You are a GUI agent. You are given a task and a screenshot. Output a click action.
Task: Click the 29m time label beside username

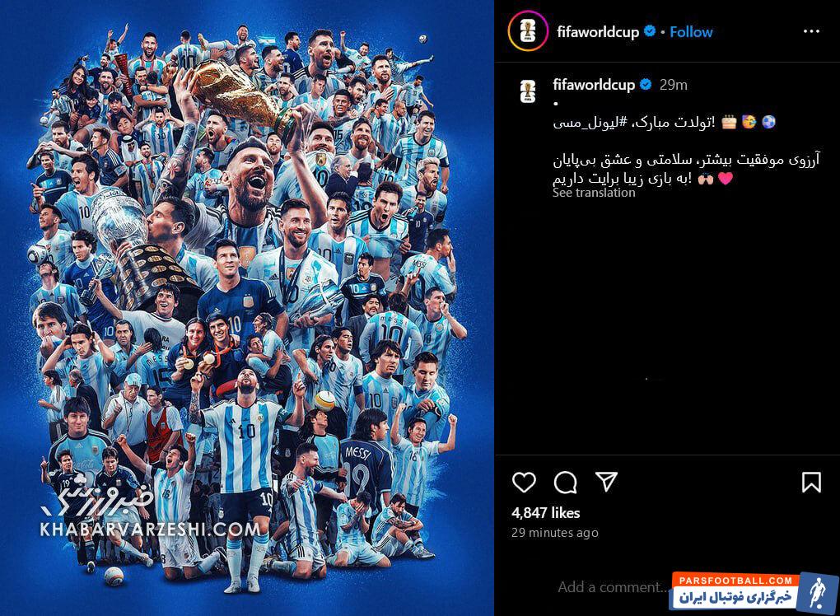(x=673, y=85)
